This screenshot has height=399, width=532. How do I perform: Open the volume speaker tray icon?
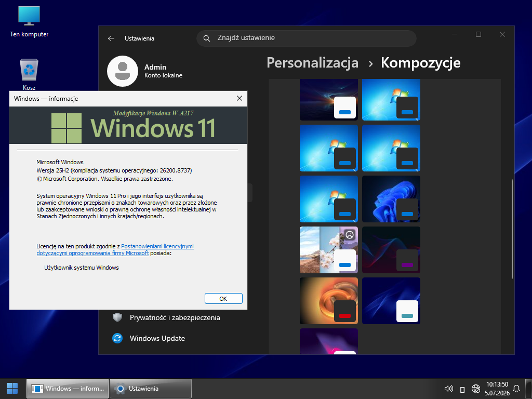448,389
